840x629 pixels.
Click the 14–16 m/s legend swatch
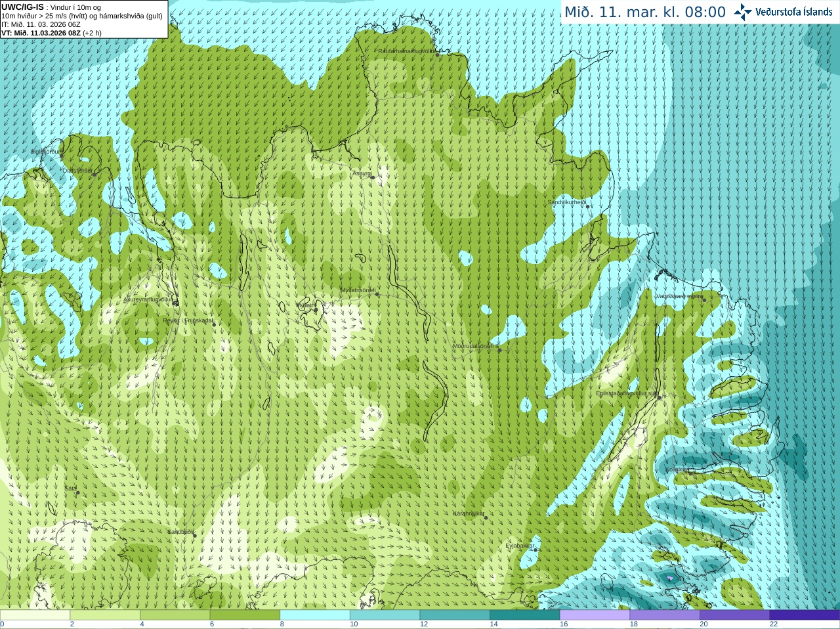(x=525, y=615)
